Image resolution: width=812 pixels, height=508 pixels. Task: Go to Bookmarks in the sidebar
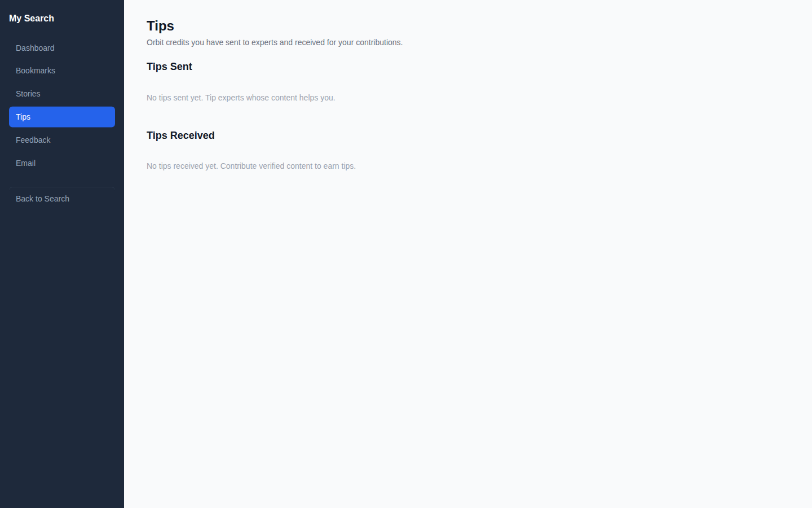pos(62,71)
